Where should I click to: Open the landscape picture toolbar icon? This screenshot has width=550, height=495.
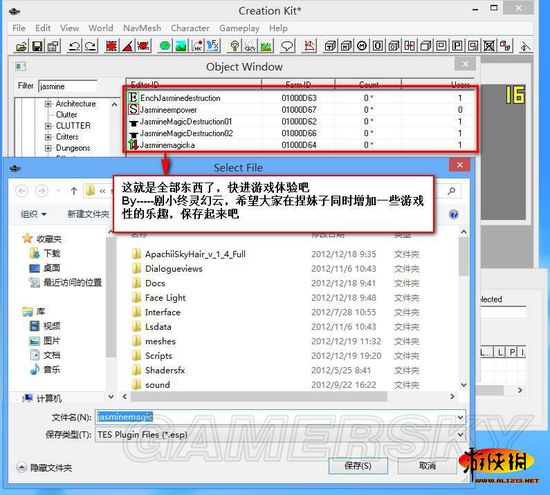point(181,46)
